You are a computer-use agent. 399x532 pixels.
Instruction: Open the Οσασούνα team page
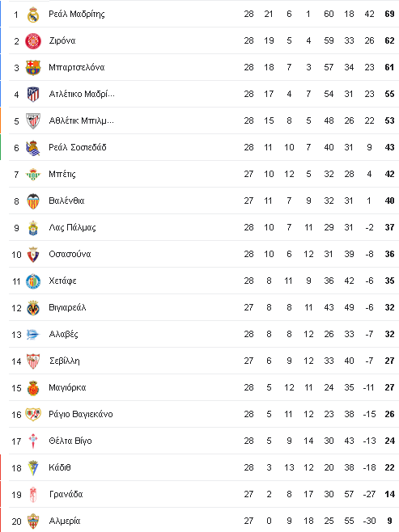70,254
